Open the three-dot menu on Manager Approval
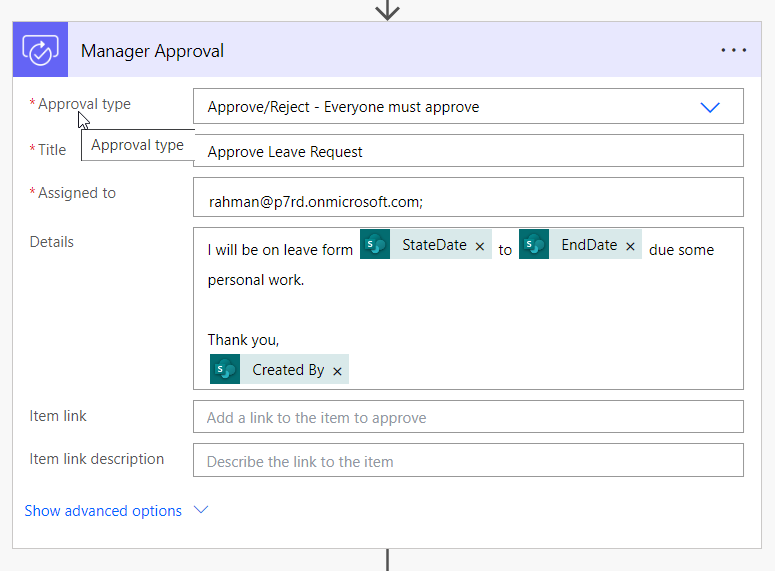The width and height of the screenshot is (775, 571). click(x=733, y=51)
